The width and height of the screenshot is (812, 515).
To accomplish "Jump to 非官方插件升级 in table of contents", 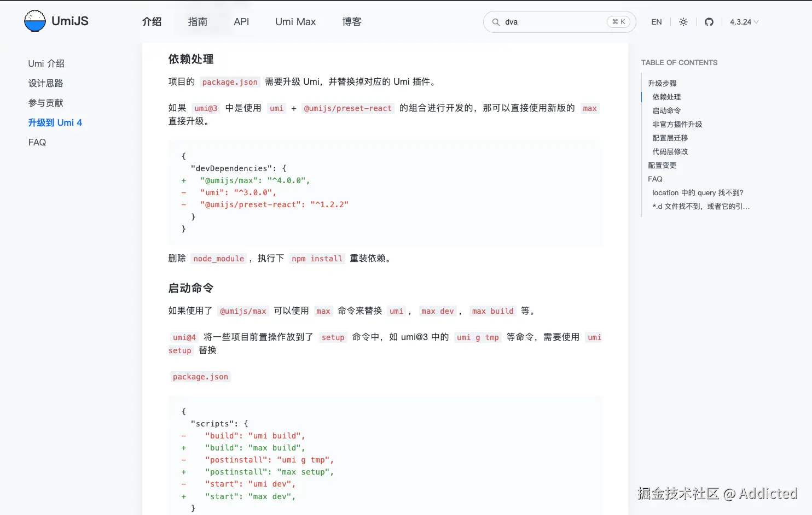I will pos(677,124).
